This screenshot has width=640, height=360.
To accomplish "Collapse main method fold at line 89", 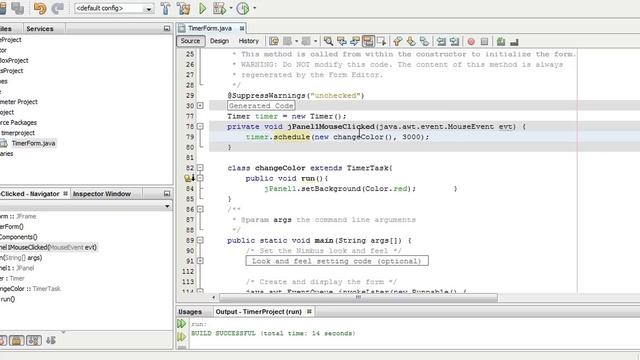I will point(200,240).
